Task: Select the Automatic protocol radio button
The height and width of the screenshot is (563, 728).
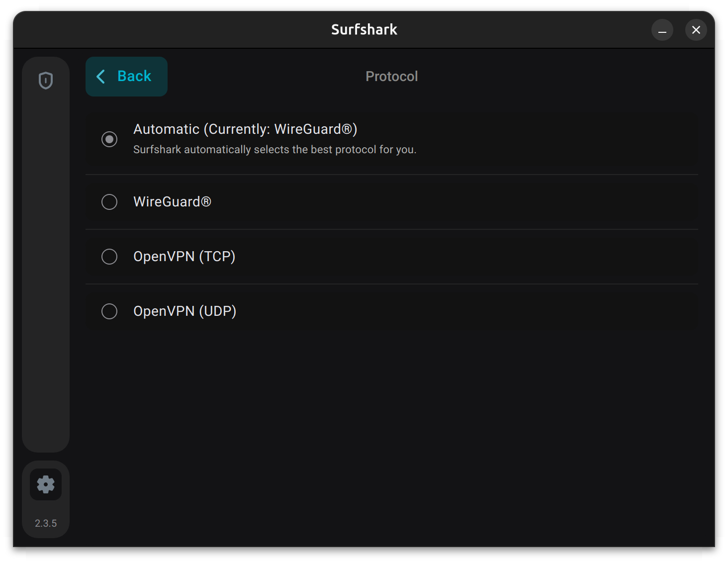Action: pos(109,140)
